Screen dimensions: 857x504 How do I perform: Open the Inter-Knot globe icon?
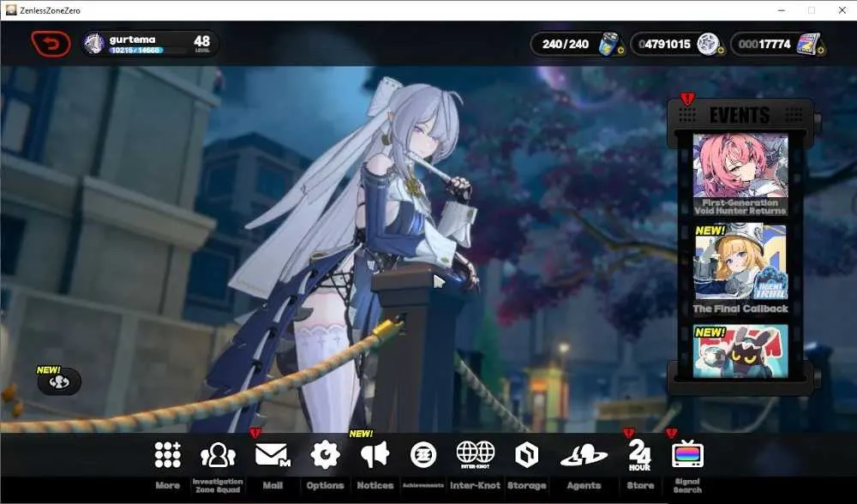coord(475,455)
